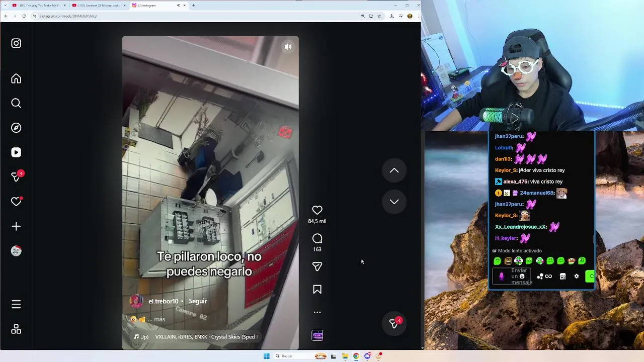
Task: Reload the Instagram page
Action: 24,16
